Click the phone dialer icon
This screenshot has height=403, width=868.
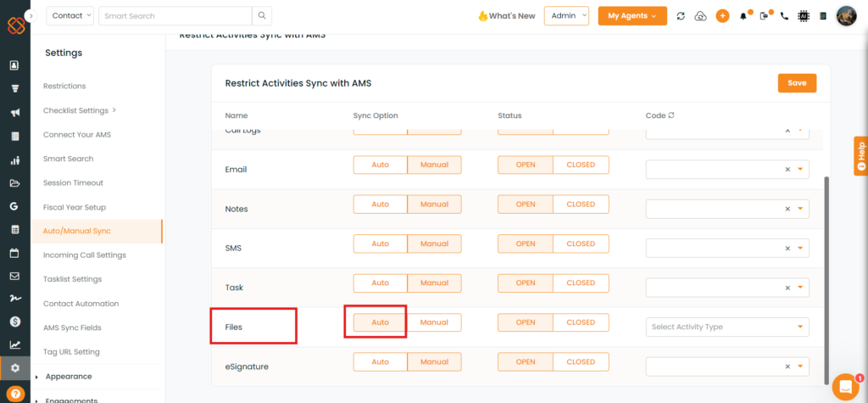(x=784, y=16)
